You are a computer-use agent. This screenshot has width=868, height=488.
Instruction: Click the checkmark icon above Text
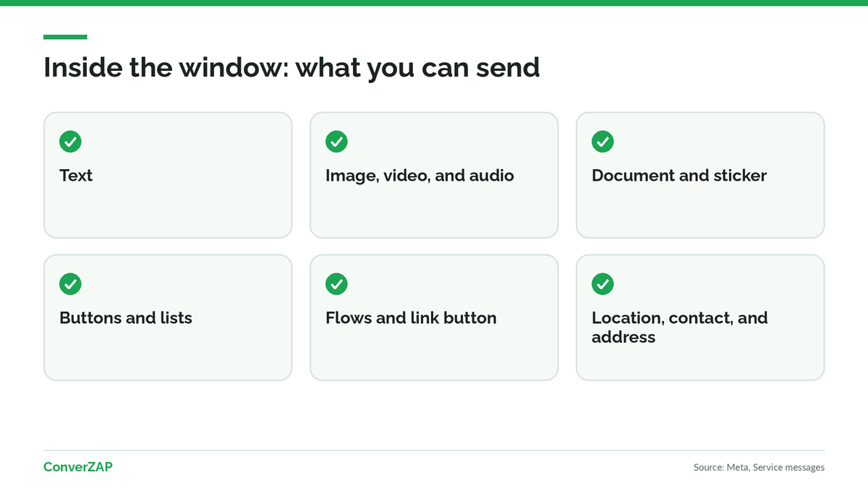(x=70, y=142)
